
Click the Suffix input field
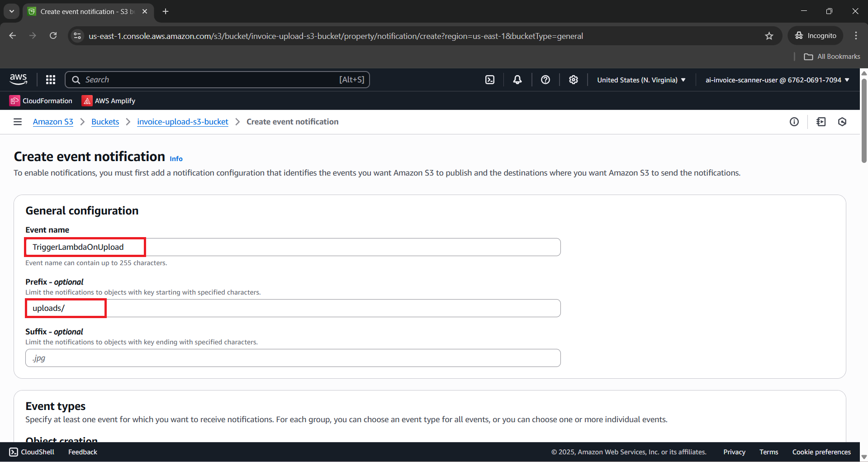pos(293,358)
